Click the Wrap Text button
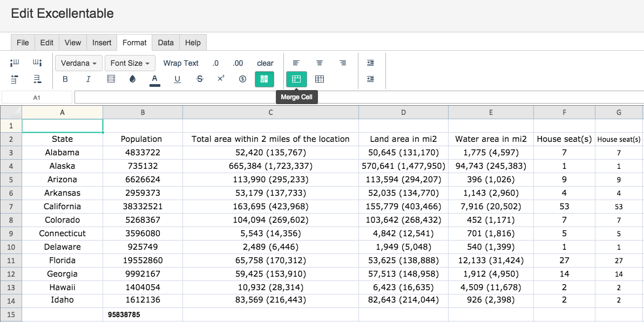 coord(181,63)
